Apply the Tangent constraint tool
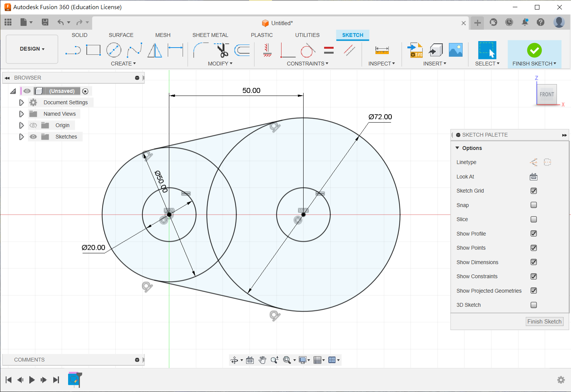Viewport: 571px width, 392px height. point(308,50)
